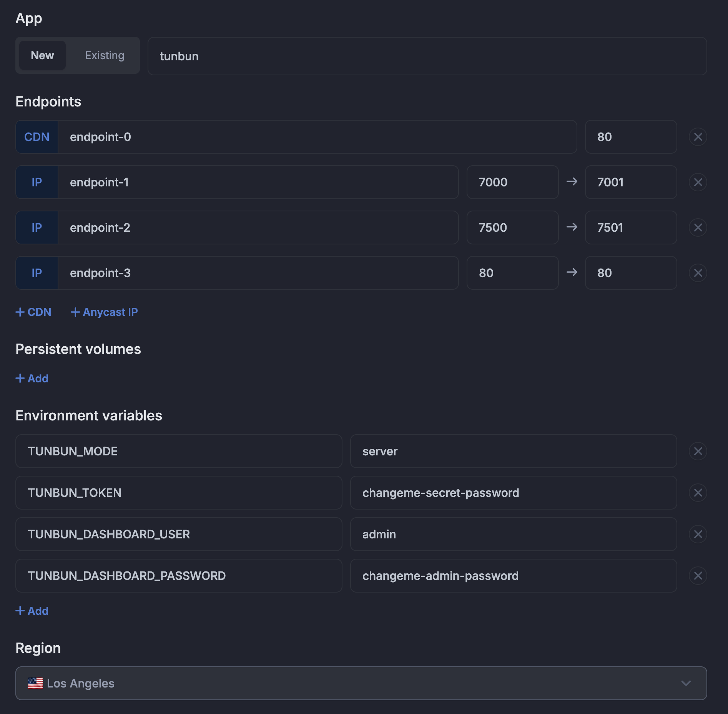Screen dimensions: 728x714
Task: Expand region list via chevron arrow
Action: coord(686,683)
